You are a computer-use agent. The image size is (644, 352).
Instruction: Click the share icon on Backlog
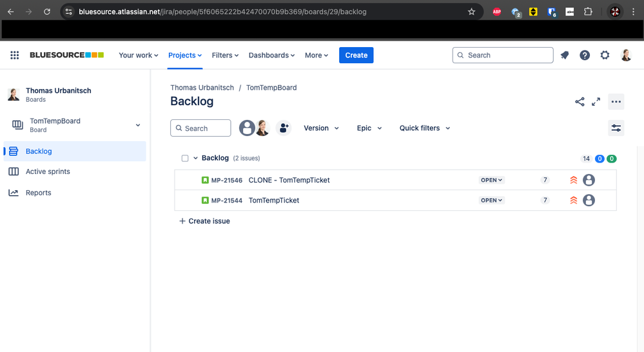(x=580, y=102)
